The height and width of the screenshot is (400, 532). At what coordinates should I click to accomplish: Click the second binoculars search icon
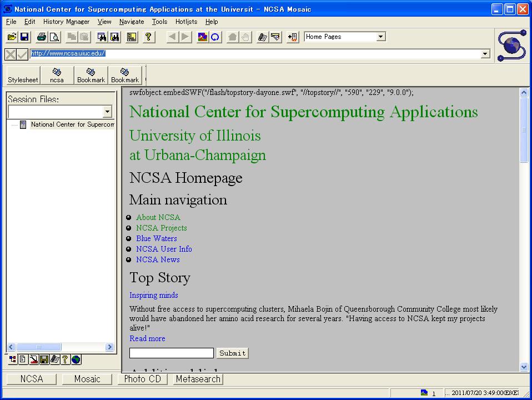115,37
